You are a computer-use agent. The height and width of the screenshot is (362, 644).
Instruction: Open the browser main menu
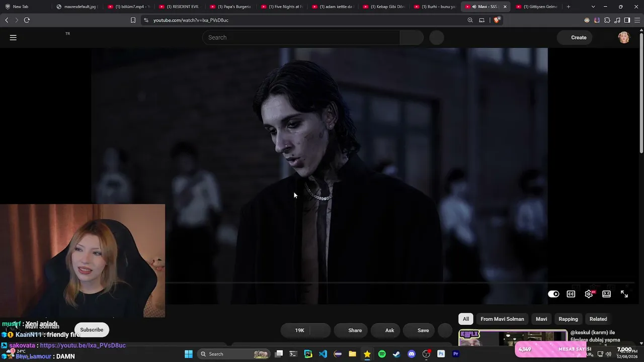637,20
